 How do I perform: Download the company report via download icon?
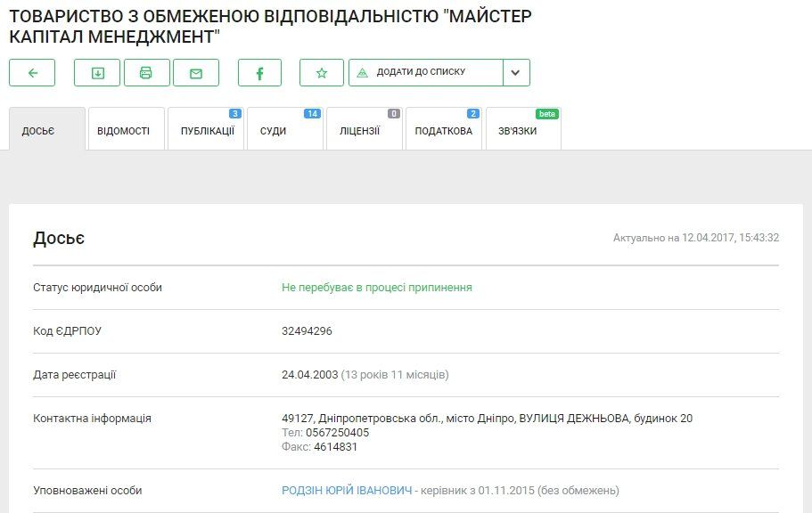[97, 72]
